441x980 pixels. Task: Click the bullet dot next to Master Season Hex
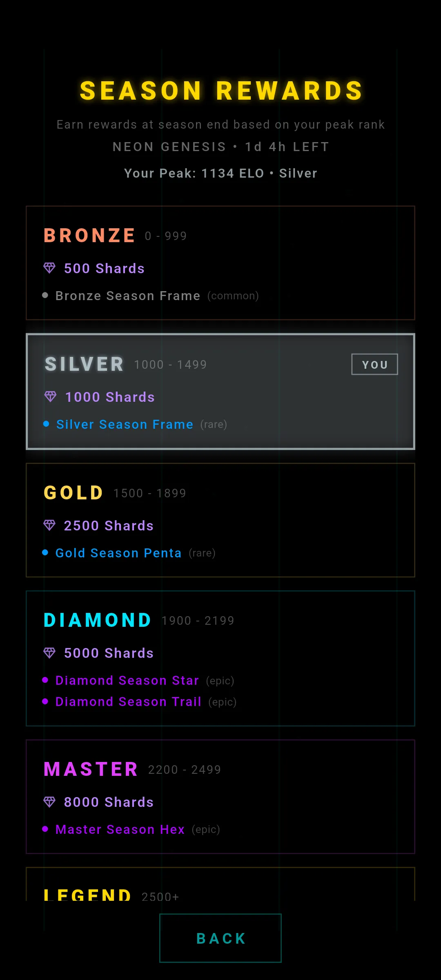(x=46, y=829)
